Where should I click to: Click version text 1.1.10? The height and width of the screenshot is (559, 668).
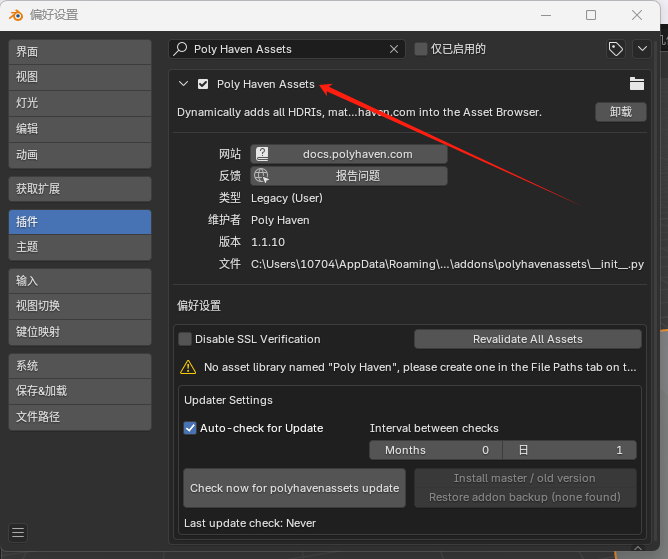click(x=268, y=242)
